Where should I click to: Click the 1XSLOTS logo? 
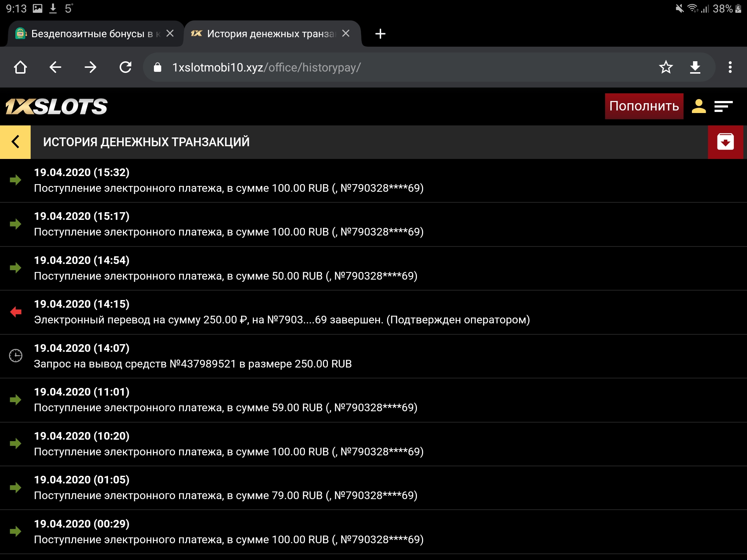click(x=57, y=106)
